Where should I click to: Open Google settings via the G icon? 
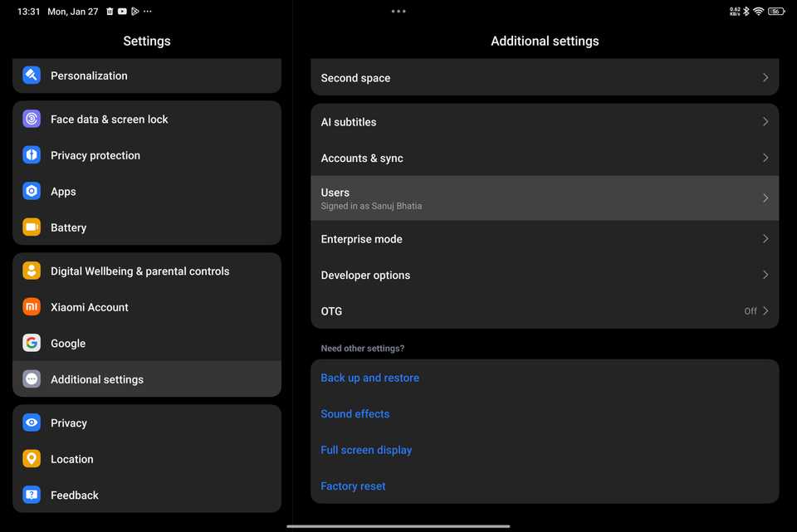pyautogui.click(x=31, y=342)
